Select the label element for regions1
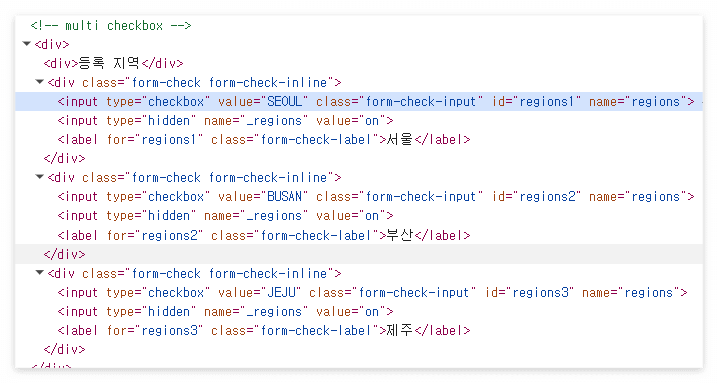The image size is (718, 383). 264,140
